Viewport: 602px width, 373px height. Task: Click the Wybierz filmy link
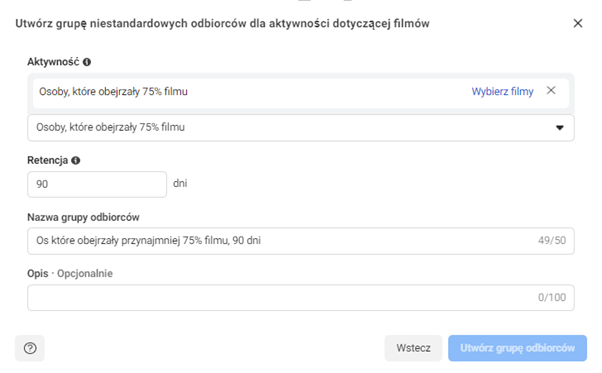502,91
